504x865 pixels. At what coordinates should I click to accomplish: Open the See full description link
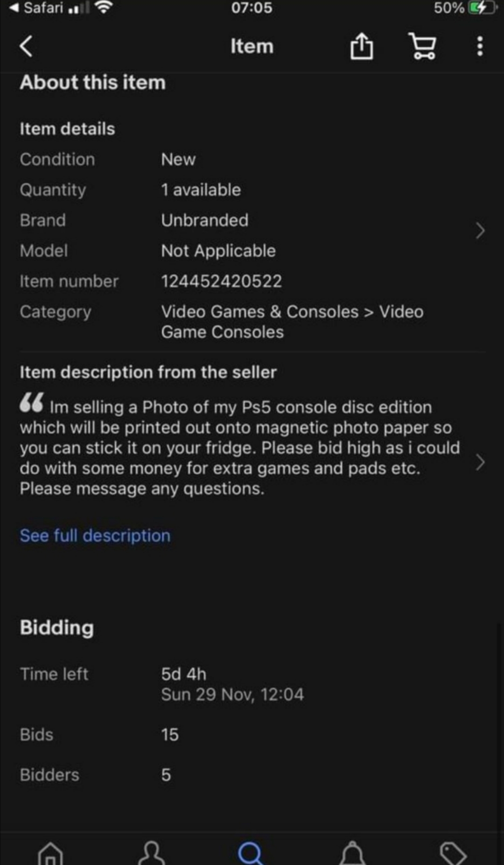pyautogui.click(x=95, y=535)
